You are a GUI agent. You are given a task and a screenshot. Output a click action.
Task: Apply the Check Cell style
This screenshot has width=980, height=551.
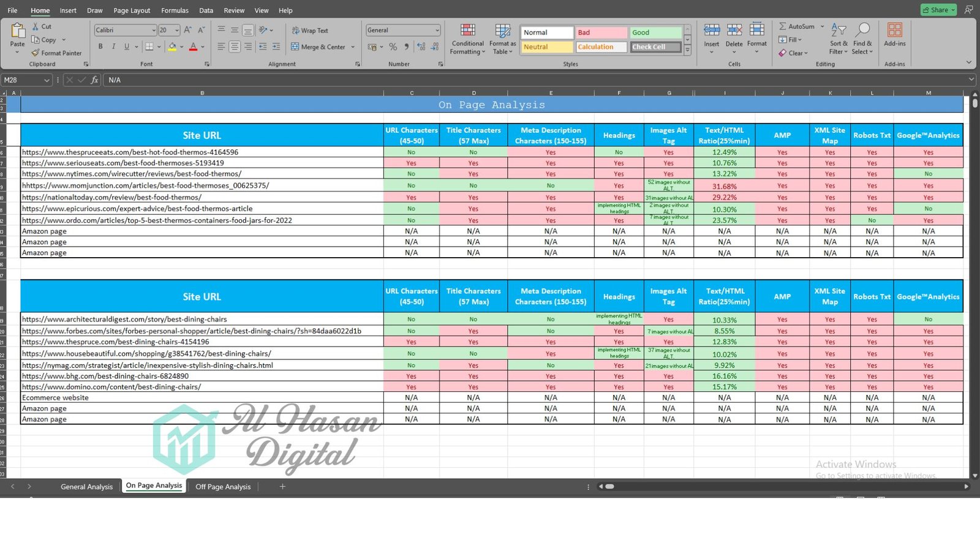655,47
